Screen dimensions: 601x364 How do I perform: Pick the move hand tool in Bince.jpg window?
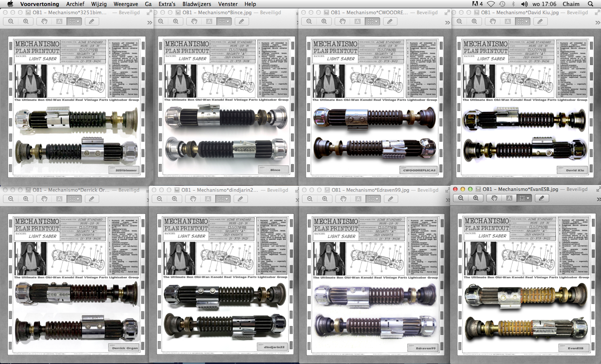[x=194, y=21]
